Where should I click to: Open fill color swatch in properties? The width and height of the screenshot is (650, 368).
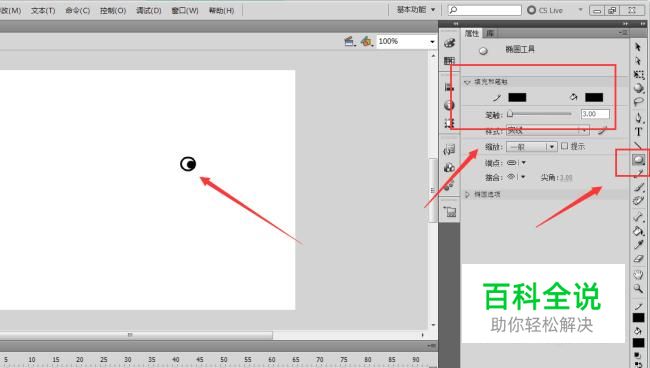pos(594,97)
